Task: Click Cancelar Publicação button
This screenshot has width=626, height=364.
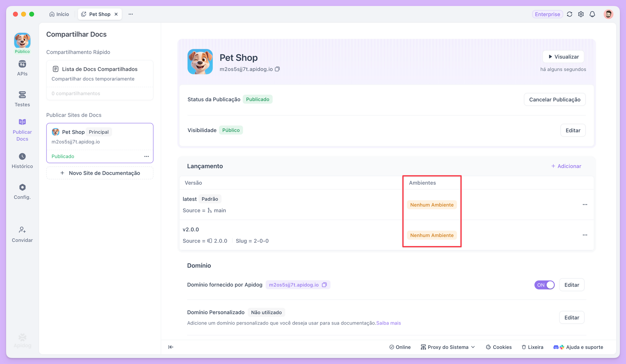Action: (555, 100)
